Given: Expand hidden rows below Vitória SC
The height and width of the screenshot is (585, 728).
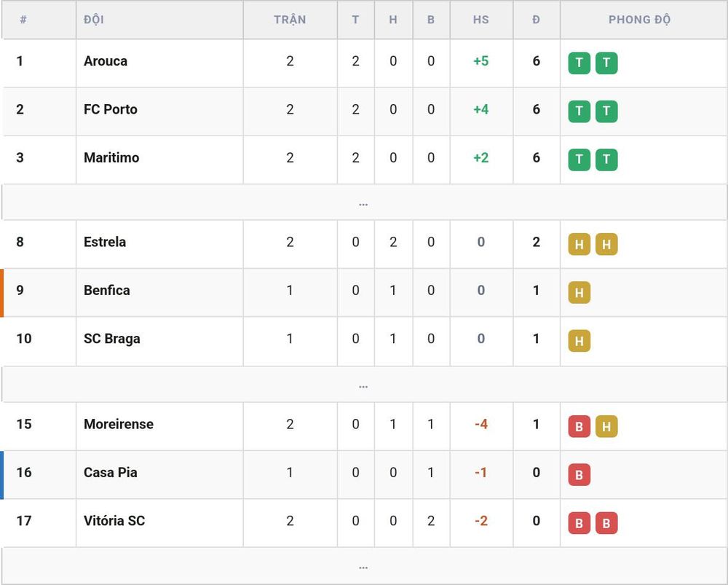Looking at the screenshot, I should coord(364,566).
